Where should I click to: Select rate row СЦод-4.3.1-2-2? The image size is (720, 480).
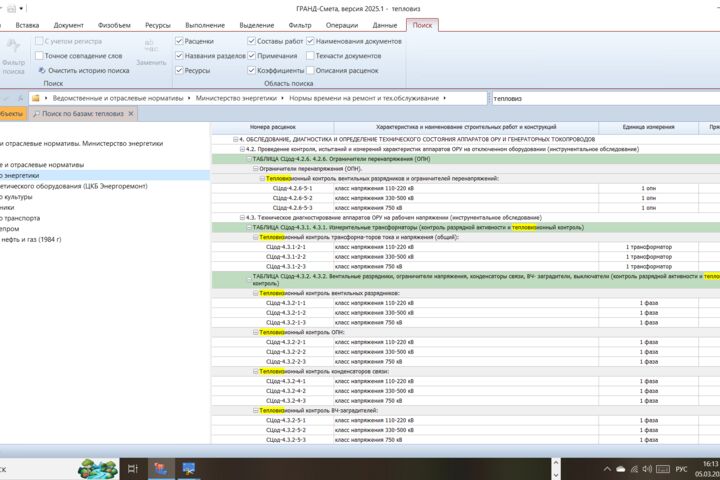pos(466,257)
